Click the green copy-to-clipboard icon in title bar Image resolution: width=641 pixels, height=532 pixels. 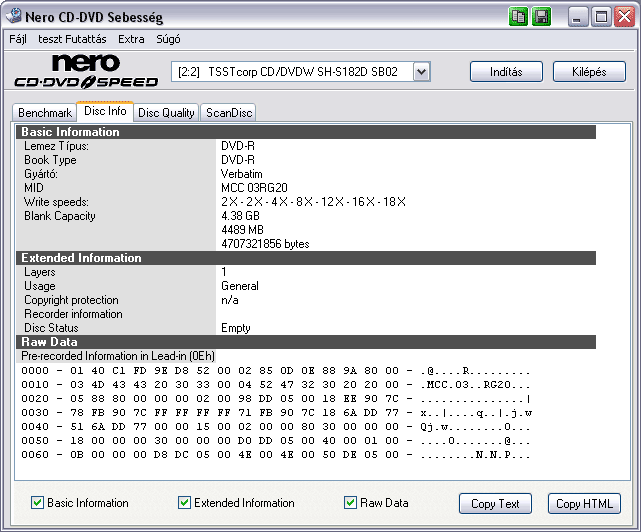(518, 17)
